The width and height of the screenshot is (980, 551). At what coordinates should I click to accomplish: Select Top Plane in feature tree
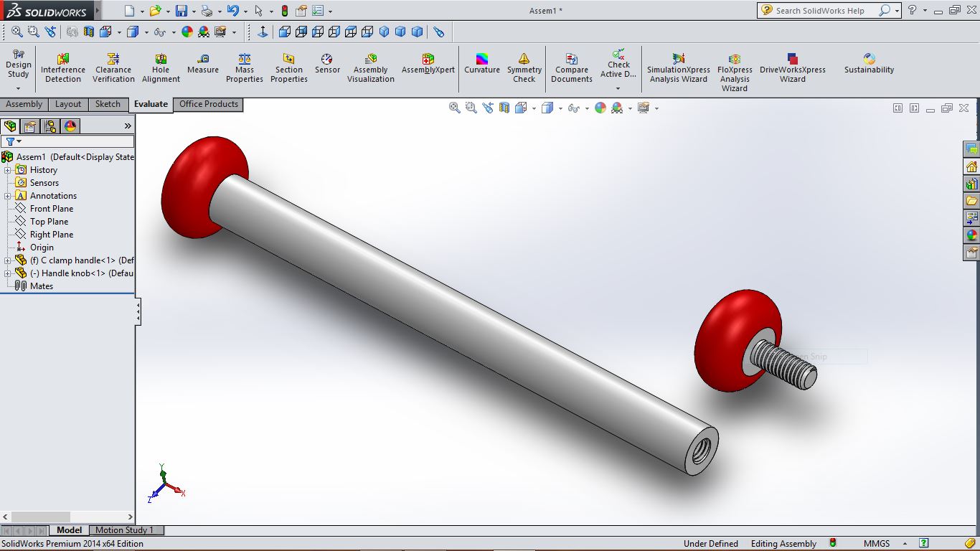coord(49,222)
